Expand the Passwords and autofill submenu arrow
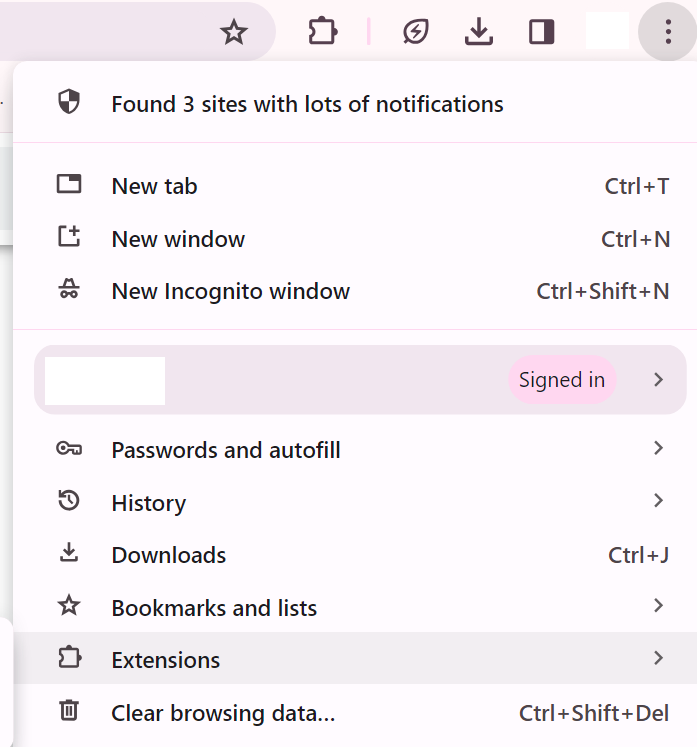 tap(658, 448)
